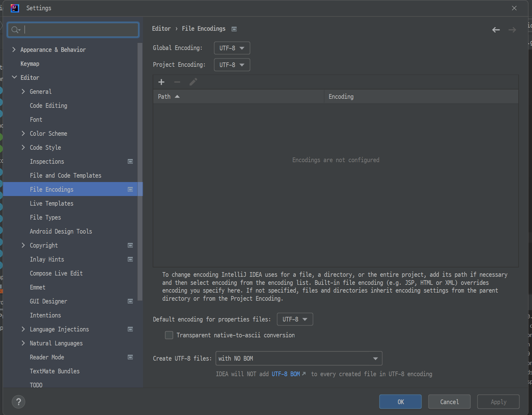Click the project icon beside Copyright
The height and width of the screenshot is (415, 532).
[130, 245]
